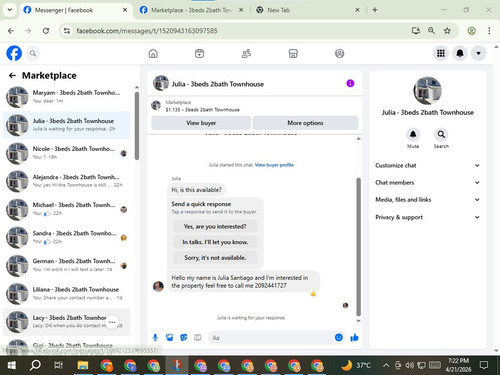Send quick reply In talks. I'll let you know.
Viewport: 500px width, 375px height.
215,242
